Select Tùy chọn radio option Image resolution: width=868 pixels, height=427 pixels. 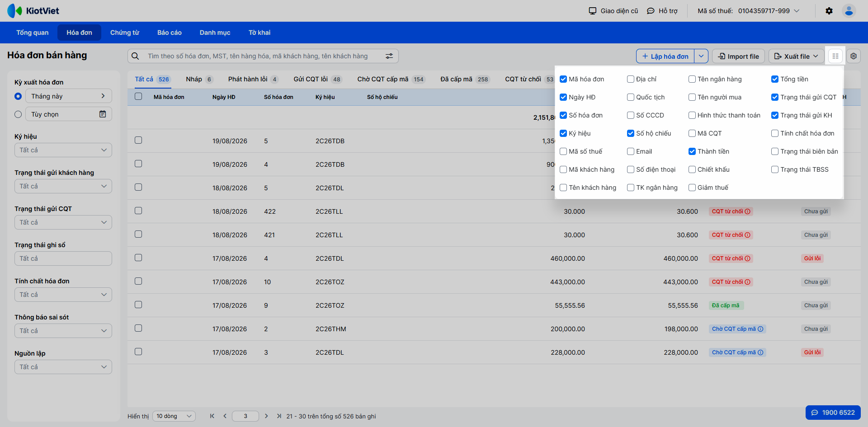coord(18,114)
